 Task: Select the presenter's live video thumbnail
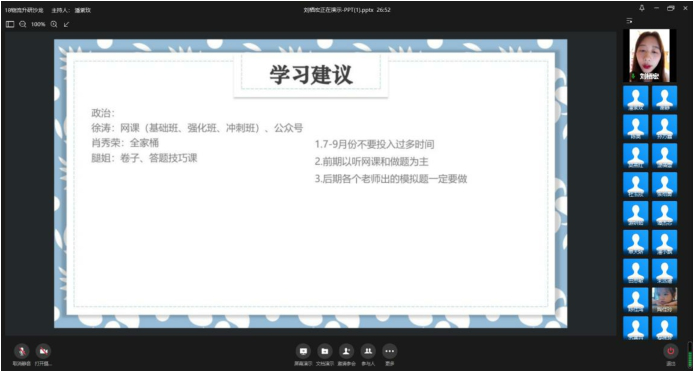tap(650, 55)
